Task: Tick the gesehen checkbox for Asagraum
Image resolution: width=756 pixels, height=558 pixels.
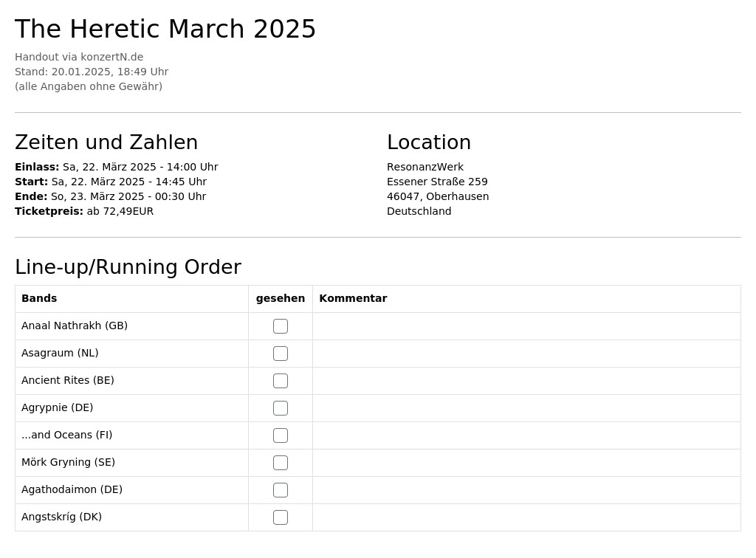Action: point(280,354)
